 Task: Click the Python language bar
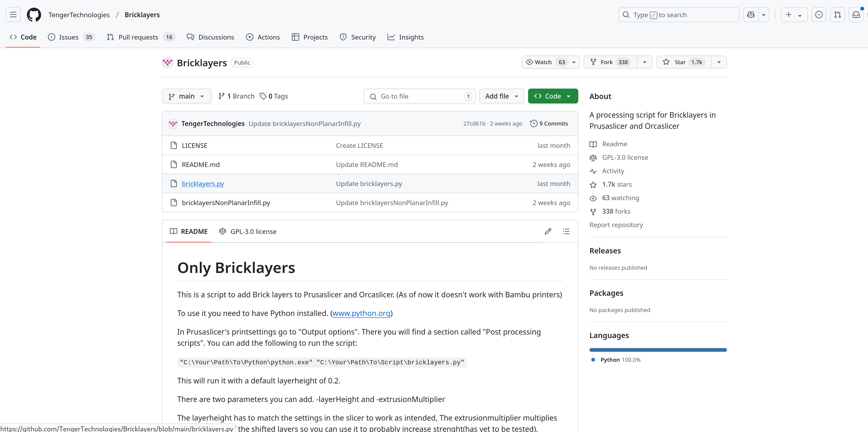(658, 350)
